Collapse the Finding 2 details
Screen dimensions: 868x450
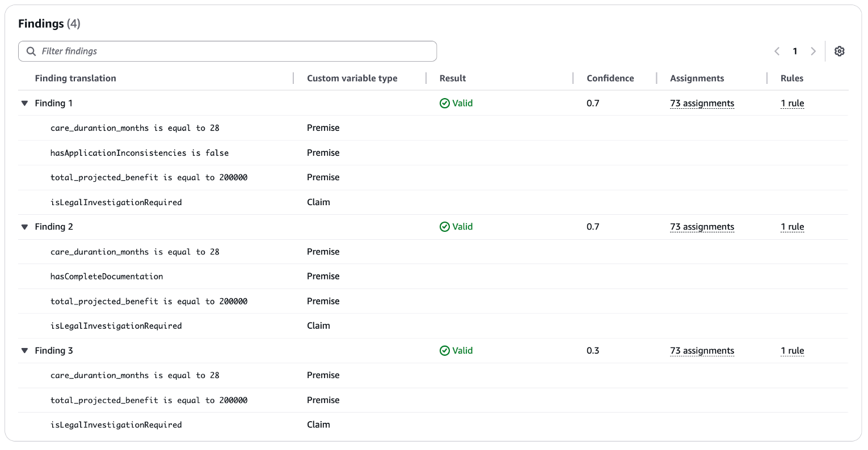(x=24, y=226)
